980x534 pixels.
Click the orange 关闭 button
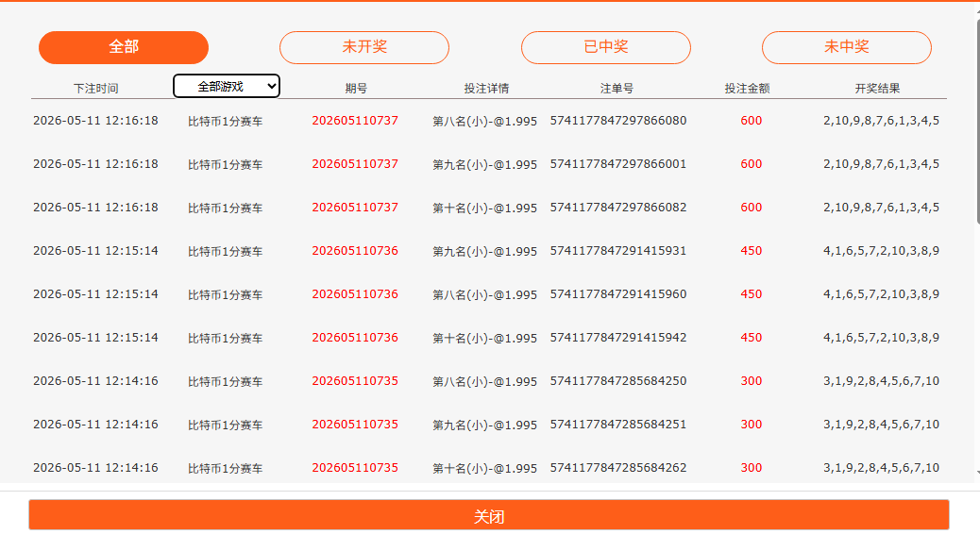(489, 516)
